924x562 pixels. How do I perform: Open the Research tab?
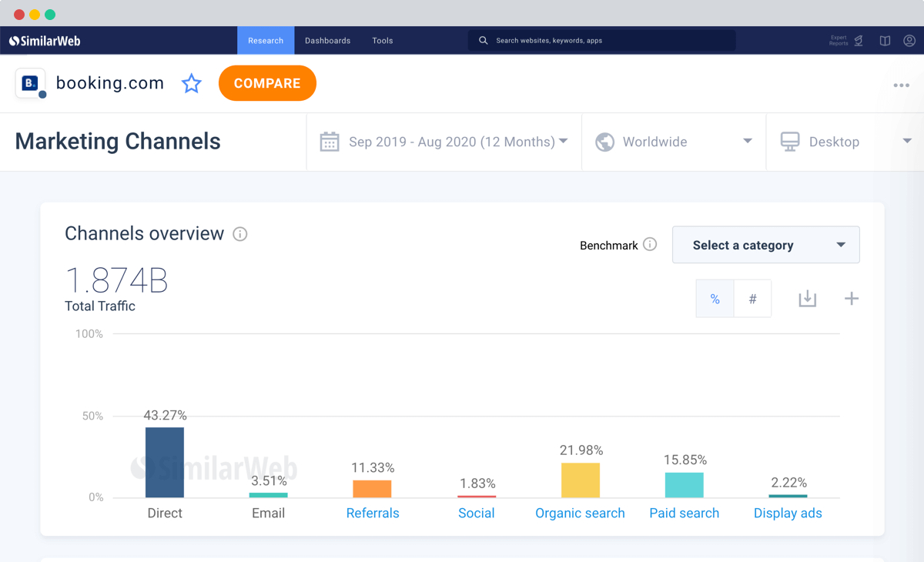[x=266, y=41]
